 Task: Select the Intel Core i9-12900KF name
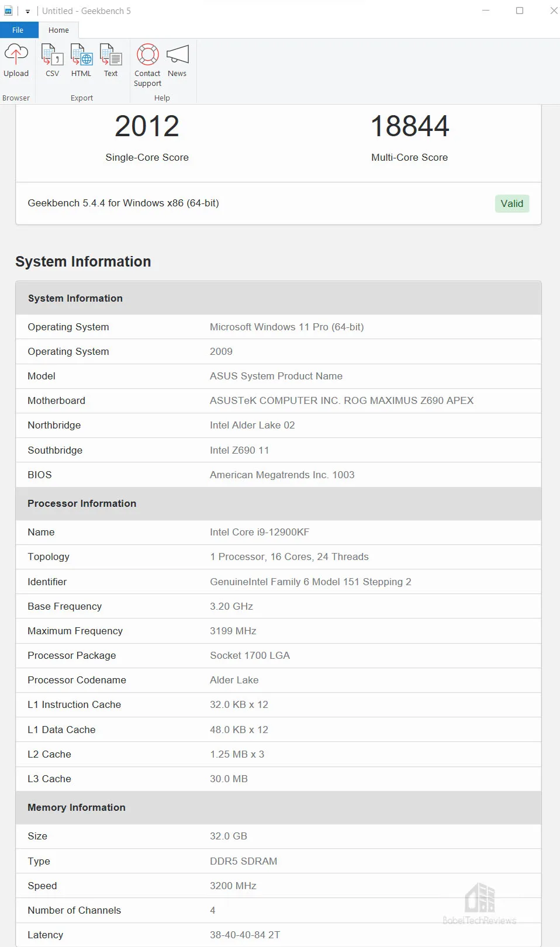pos(260,532)
